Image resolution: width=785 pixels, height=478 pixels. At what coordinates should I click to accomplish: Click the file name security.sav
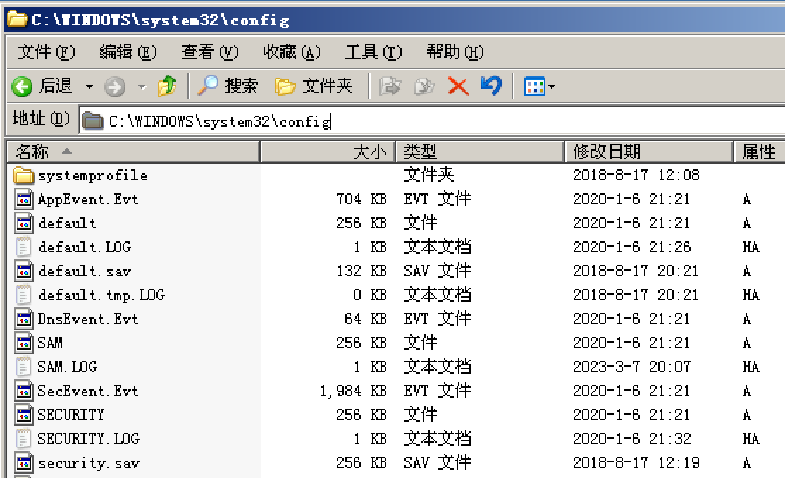[x=89, y=463]
